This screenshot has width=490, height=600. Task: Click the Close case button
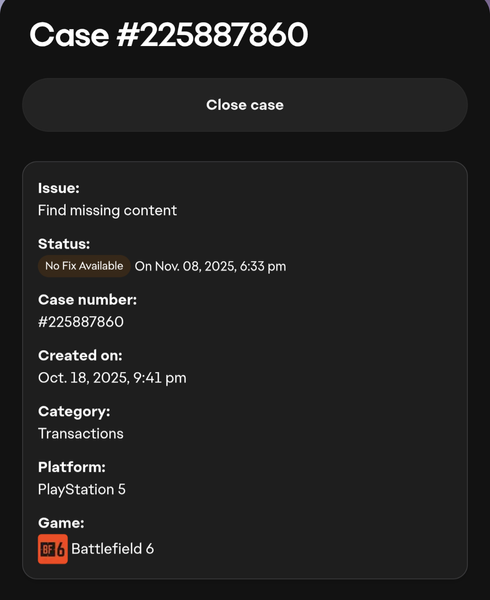click(x=245, y=105)
